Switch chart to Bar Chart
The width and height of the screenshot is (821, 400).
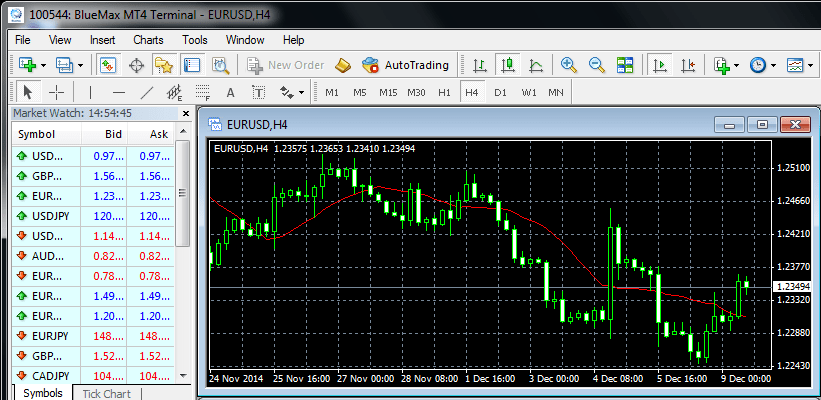click(480, 65)
